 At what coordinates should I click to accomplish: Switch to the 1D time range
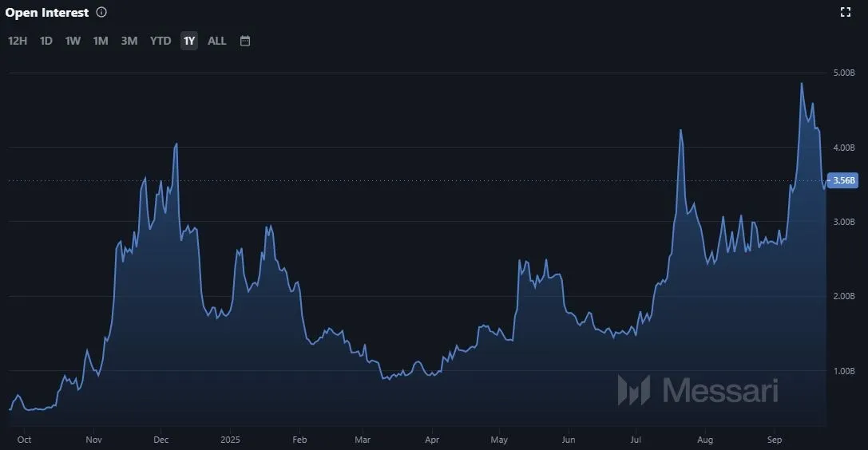point(46,41)
